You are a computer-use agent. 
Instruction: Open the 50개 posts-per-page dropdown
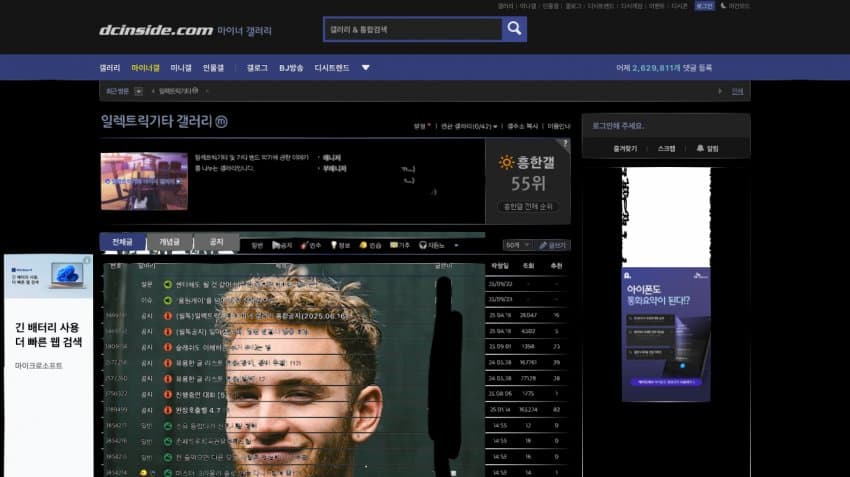pos(517,244)
